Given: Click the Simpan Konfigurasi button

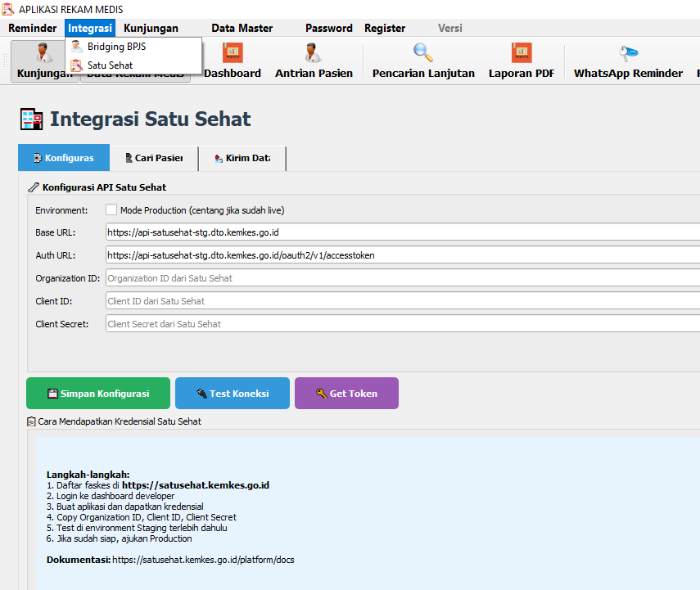Looking at the screenshot, I should click(x=98, y=393).
